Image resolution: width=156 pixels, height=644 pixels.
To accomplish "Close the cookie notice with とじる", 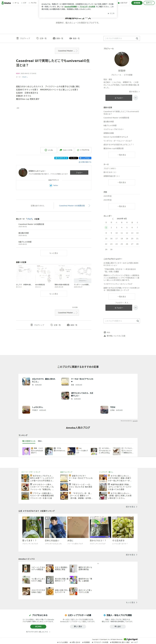I will click(111, 13).
